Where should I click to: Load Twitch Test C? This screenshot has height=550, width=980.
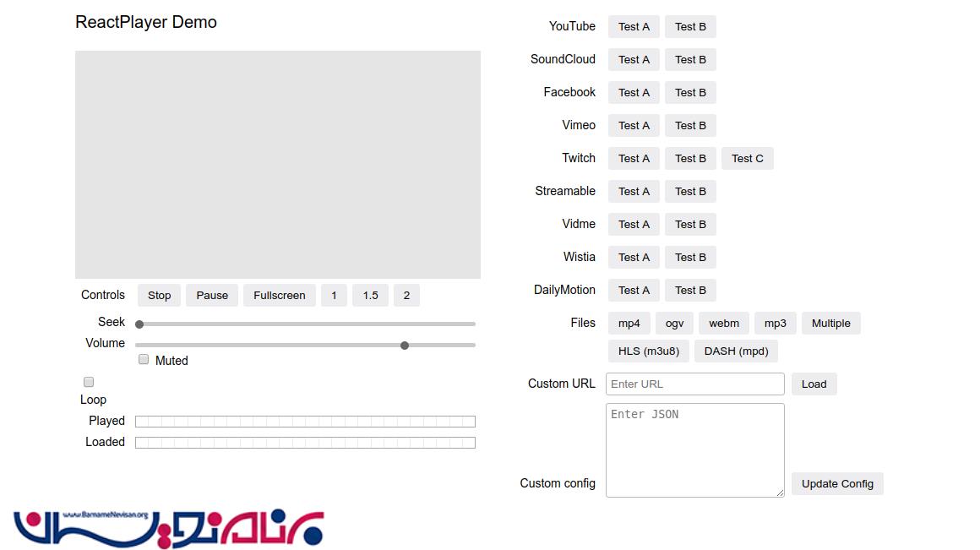pos(748,159)
